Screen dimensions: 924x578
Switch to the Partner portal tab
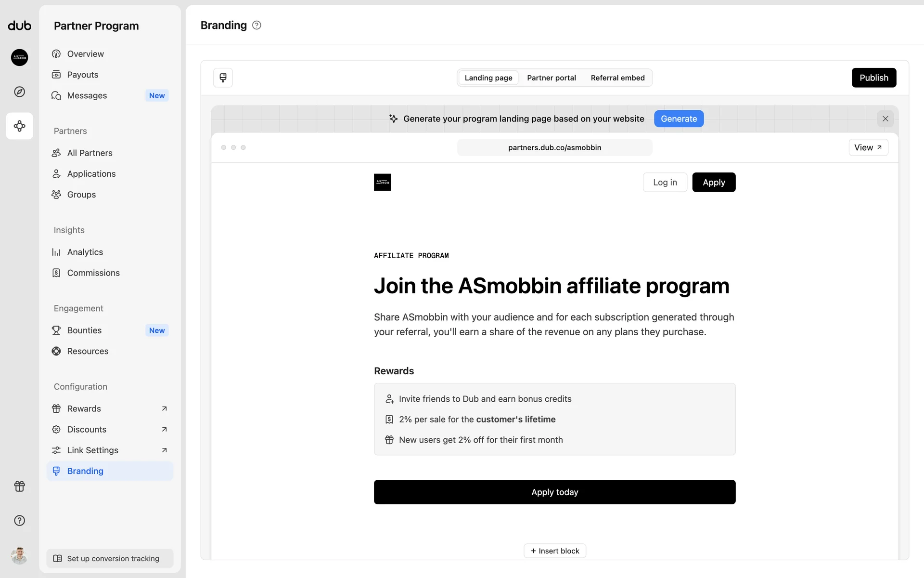tap(551, 78)
